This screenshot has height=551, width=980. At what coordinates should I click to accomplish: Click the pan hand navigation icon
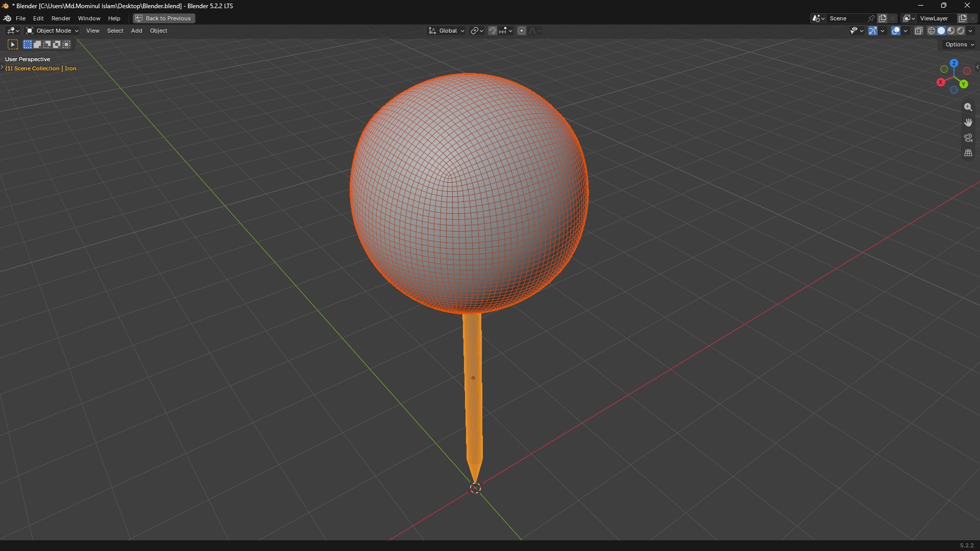tap(968, 122)
